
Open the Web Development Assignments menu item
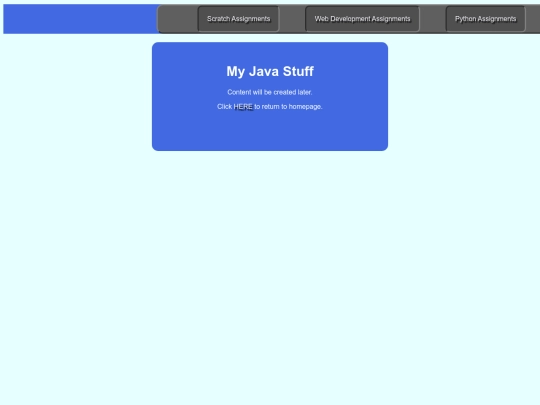(x=362, y=19)
